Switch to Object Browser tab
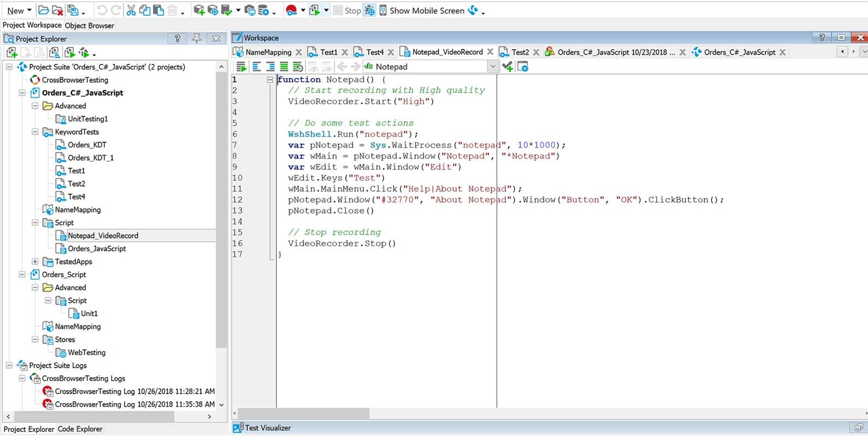The height and width of the screenshot is (436, 868). point(90,25)
